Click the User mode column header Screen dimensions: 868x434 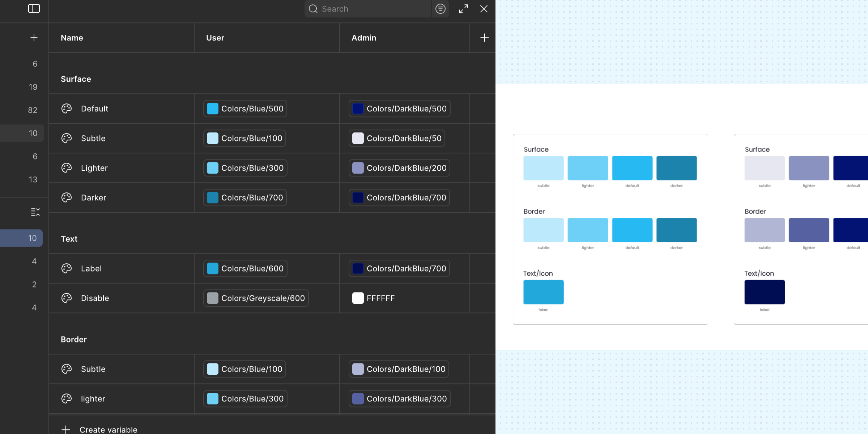click(215, 38)
